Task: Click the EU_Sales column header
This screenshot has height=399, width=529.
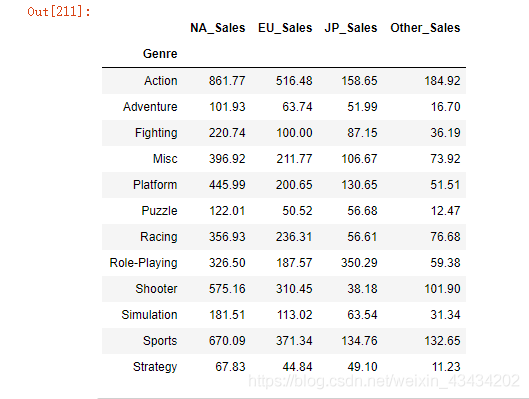Action: 285,28
